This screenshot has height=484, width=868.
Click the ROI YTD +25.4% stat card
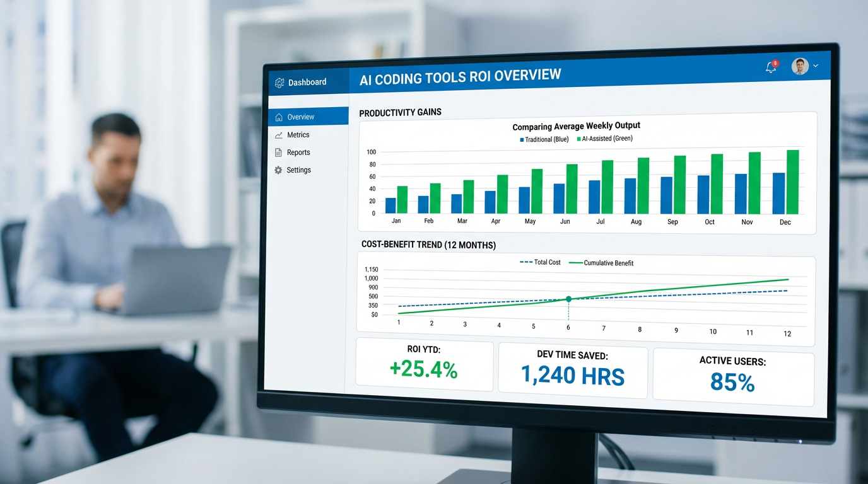tap(424, 364)
